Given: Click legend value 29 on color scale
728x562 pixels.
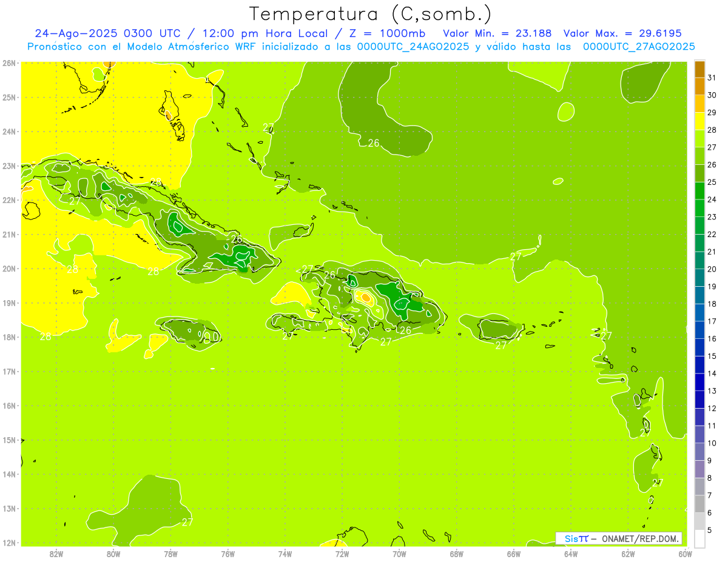Looking at the screenshot, I should (712, 113).
